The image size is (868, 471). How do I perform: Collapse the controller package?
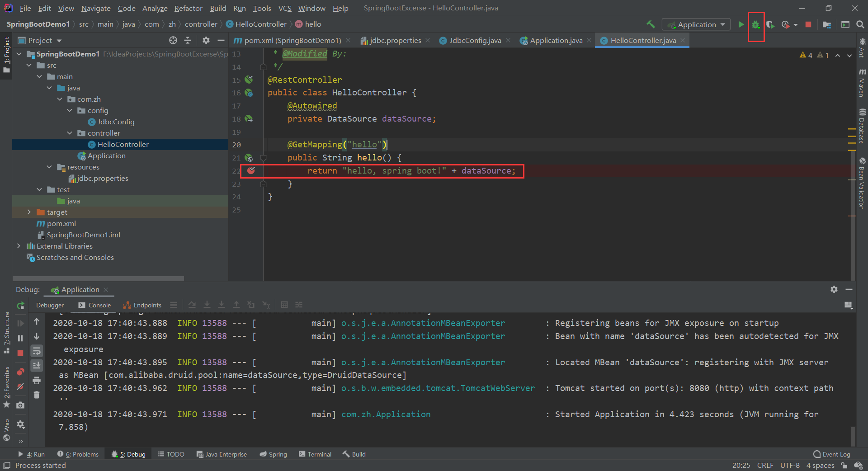point(70,133)
